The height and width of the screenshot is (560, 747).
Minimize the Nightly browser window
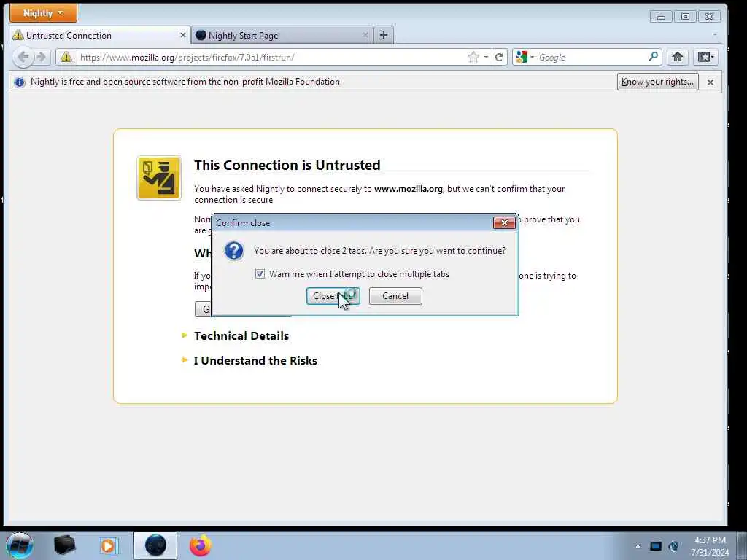click(661, 17)
